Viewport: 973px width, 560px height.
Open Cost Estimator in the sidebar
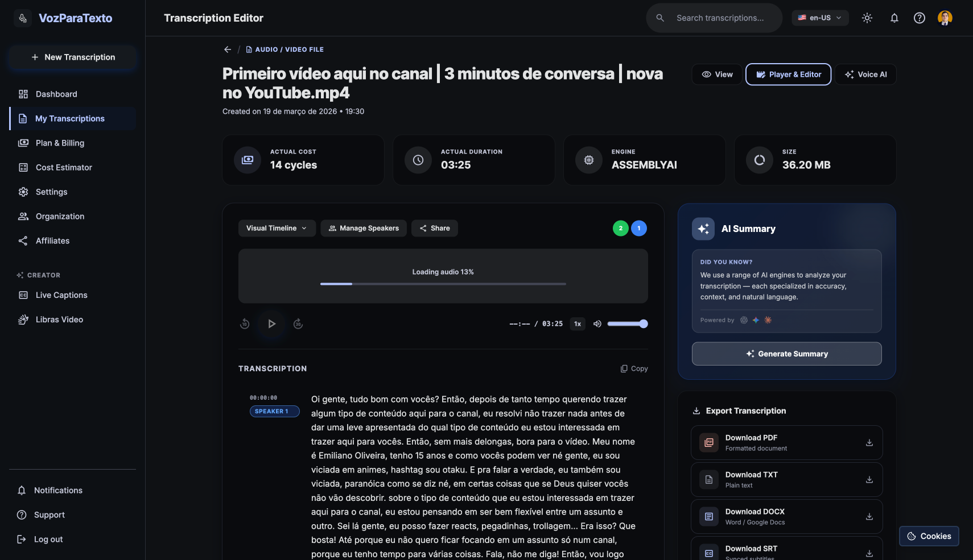[x=64, y=168]
